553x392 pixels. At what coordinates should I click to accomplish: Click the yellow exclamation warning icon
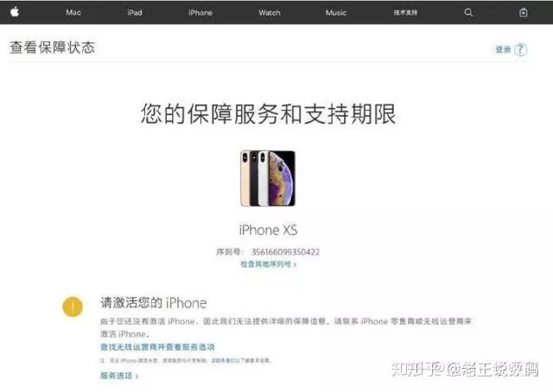(x=73, y=307)
